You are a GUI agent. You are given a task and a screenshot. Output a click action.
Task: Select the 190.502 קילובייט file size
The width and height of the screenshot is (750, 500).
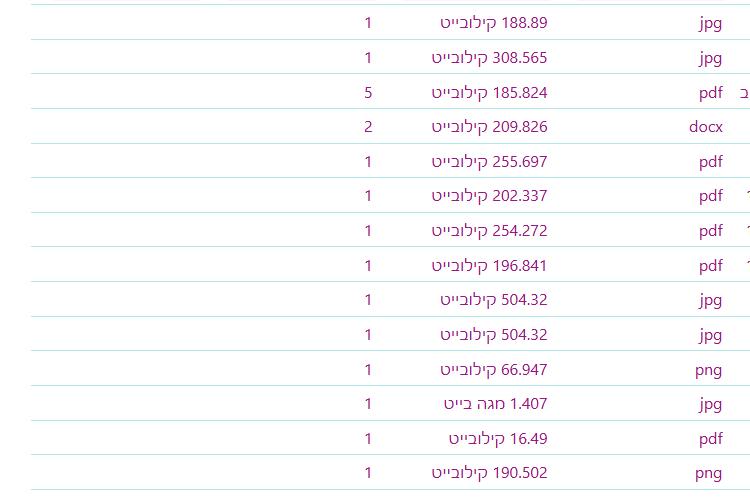click(489, 473)
